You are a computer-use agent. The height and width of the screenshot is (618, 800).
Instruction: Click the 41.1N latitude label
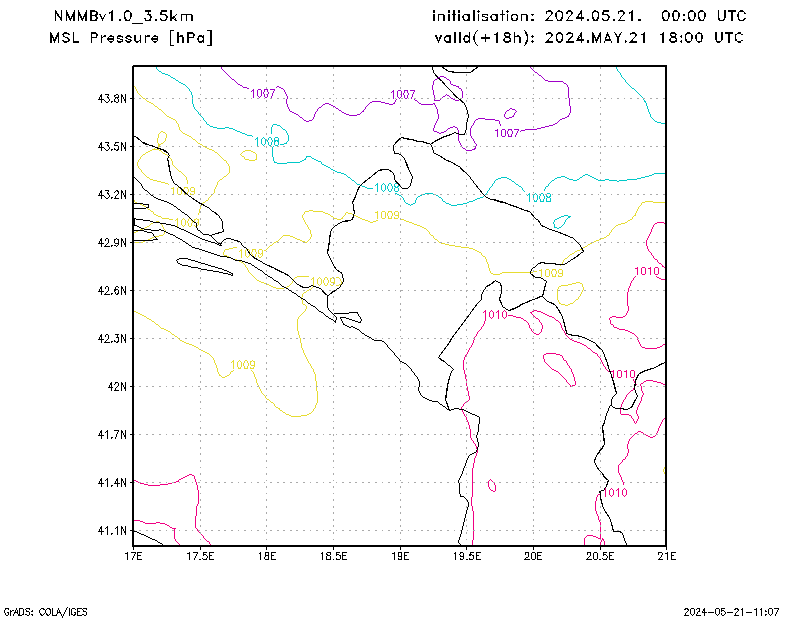click(x=112, y=531)
